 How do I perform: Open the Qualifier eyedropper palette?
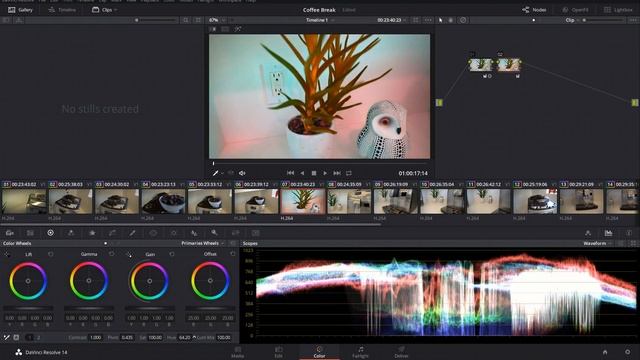[x=132, y=233]
